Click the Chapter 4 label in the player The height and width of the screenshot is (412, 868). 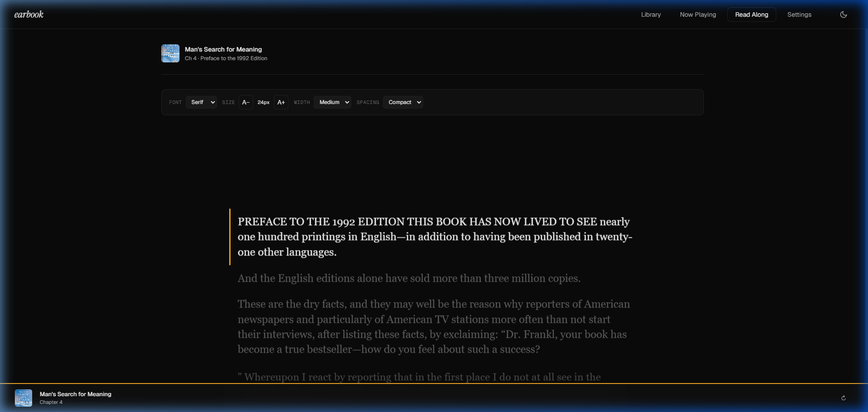(x=51, y=402)
